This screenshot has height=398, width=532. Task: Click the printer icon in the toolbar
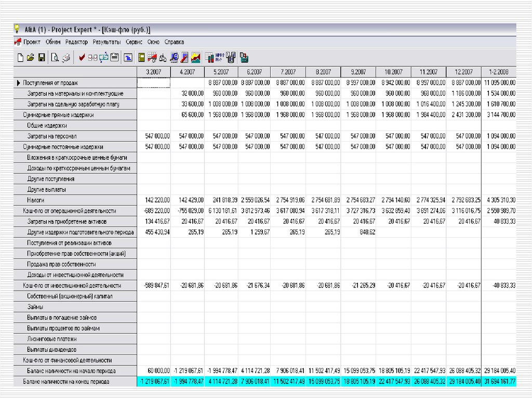tap(66, 58)
